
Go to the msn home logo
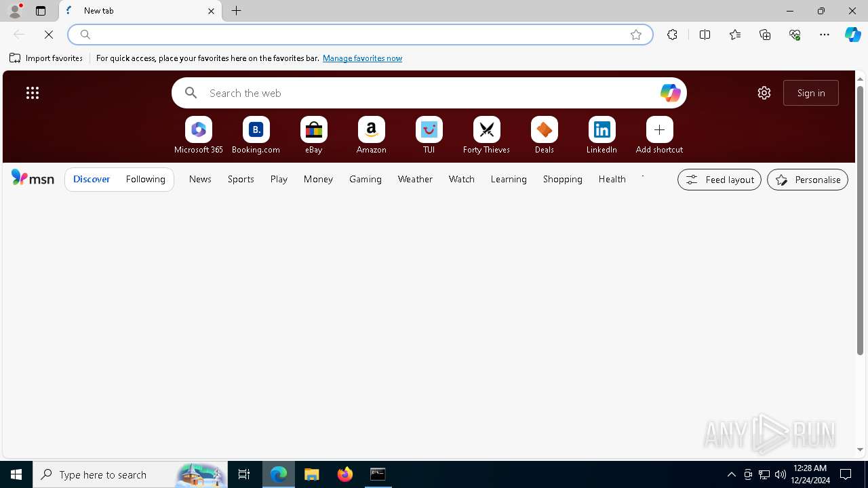pos(33,178)
